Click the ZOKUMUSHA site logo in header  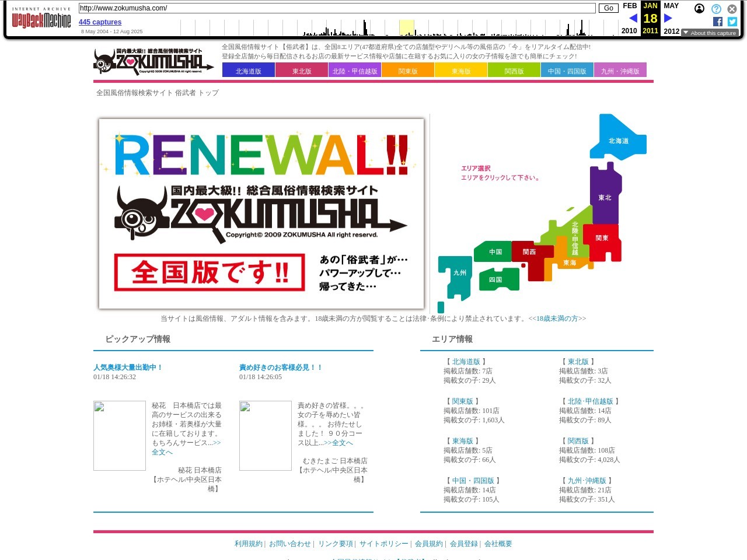point(153,62)
